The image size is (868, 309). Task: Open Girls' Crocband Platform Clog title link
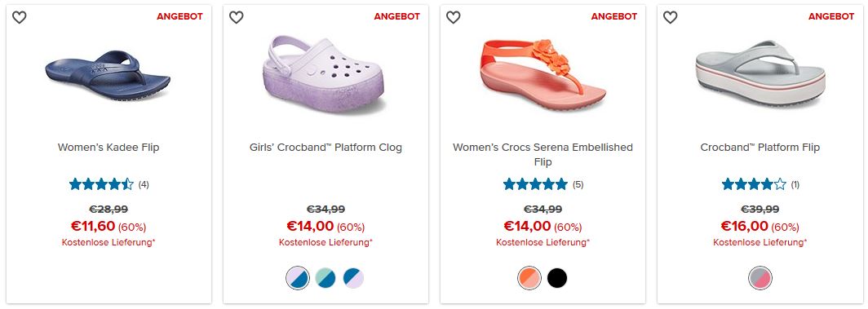point(325,148)
